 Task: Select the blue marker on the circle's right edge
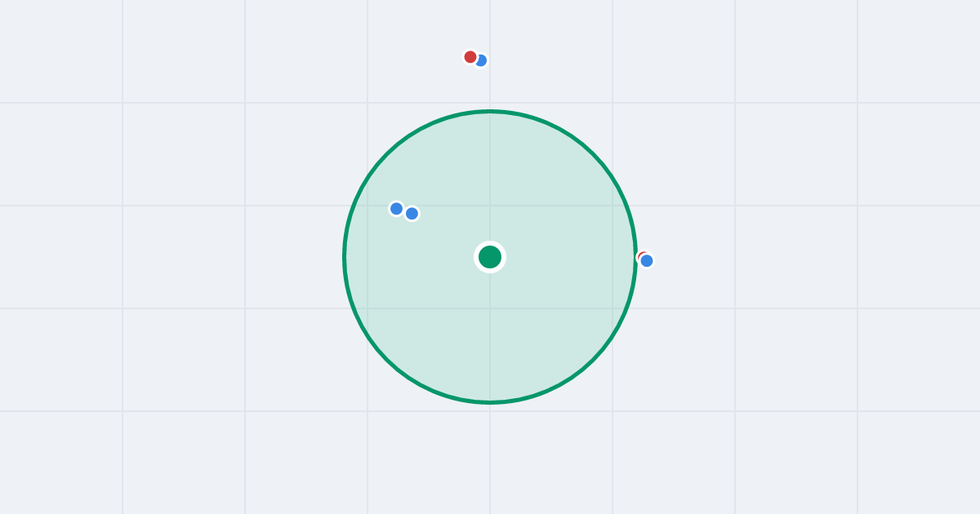pos(647,261)
